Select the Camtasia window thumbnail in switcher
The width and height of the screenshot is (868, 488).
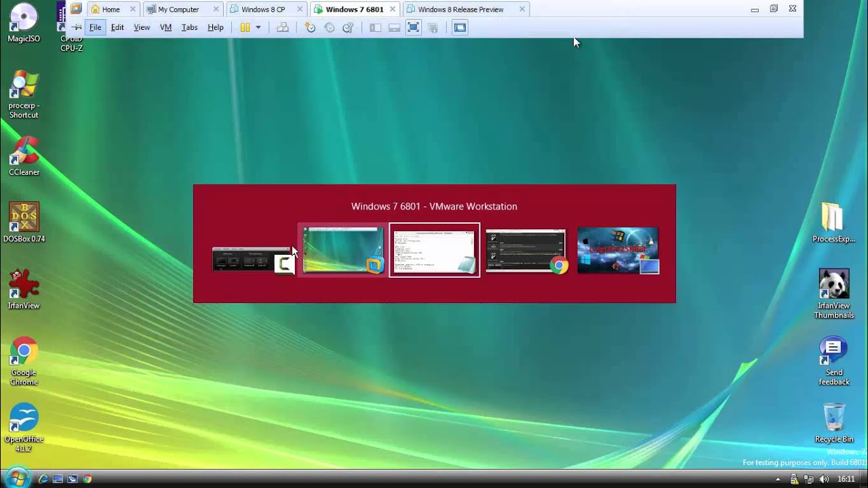[x=253, y=260]
